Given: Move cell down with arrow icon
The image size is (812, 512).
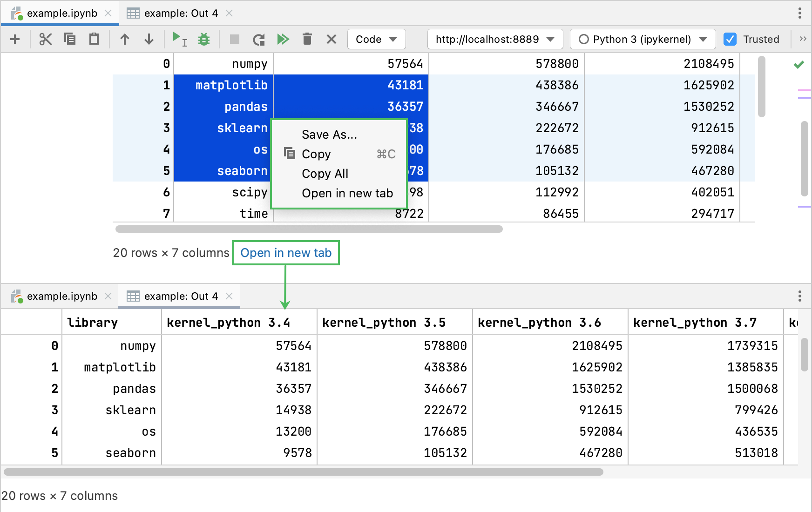Looking at the screenshot, I should click(x=149, y=39).
